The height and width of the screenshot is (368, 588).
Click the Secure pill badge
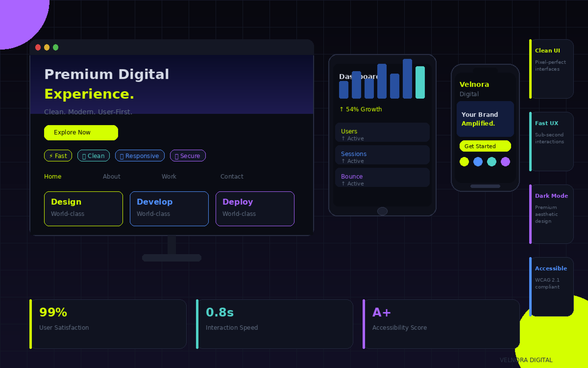coord(188,156)
